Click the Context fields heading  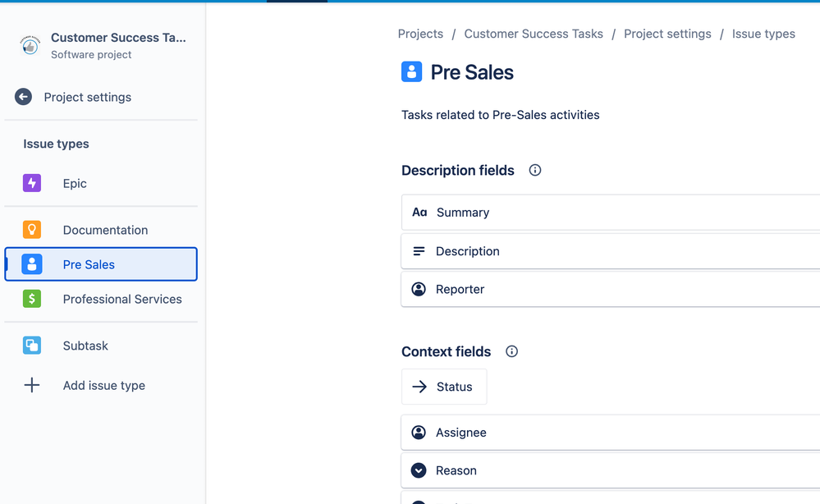pyautogui.click(x=446, y=351)
